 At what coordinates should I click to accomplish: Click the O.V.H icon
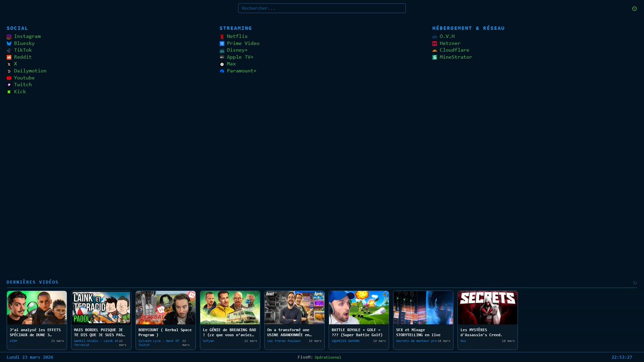pos(435,36)
